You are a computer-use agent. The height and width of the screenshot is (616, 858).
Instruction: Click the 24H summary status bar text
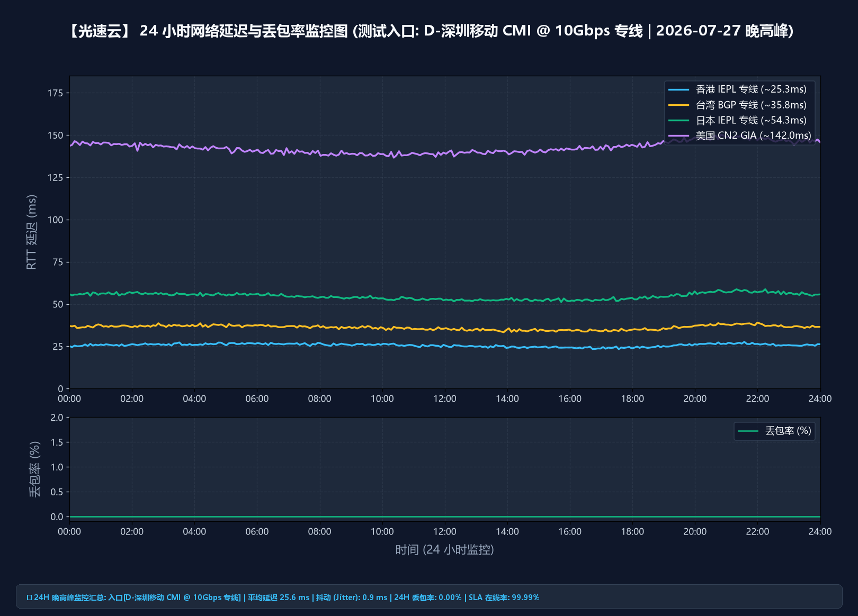pyautogui.click(x=283, y=597)
